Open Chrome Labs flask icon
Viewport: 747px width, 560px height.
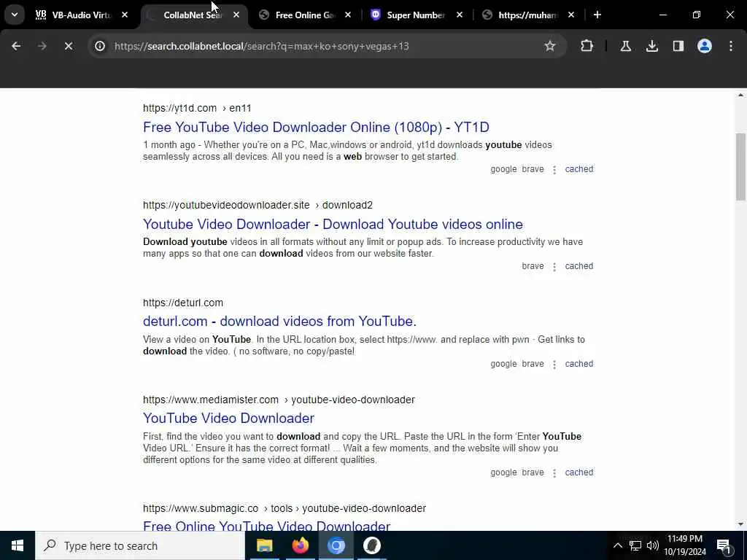pyautogui.click(x=626, y=46)
